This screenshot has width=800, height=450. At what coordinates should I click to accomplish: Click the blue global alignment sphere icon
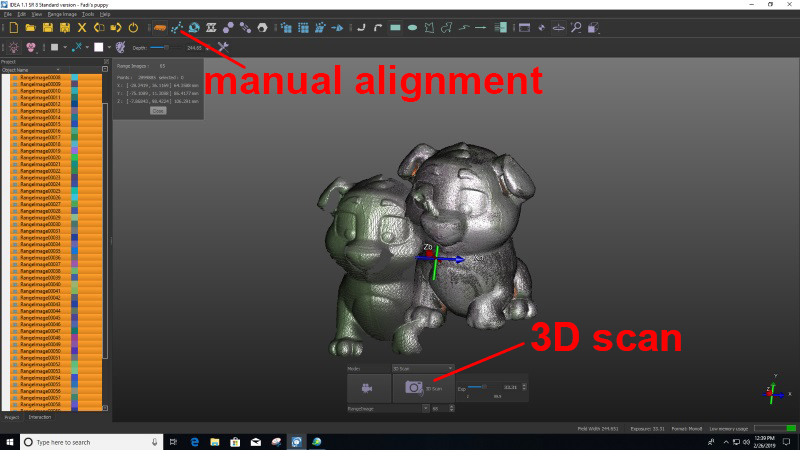click(x=194, y=28)
